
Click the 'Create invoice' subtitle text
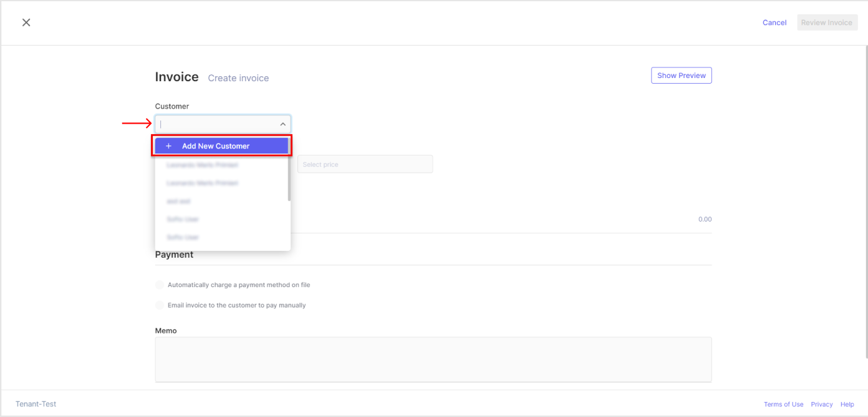click(x=238, y=78)
